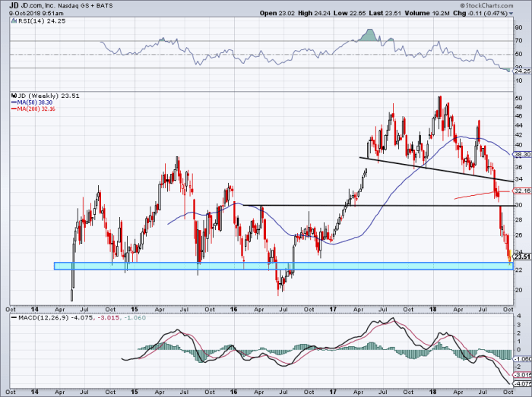
Task: Click the 'MA(50) 38.30' legend entry
Action: tap(35, 102)
